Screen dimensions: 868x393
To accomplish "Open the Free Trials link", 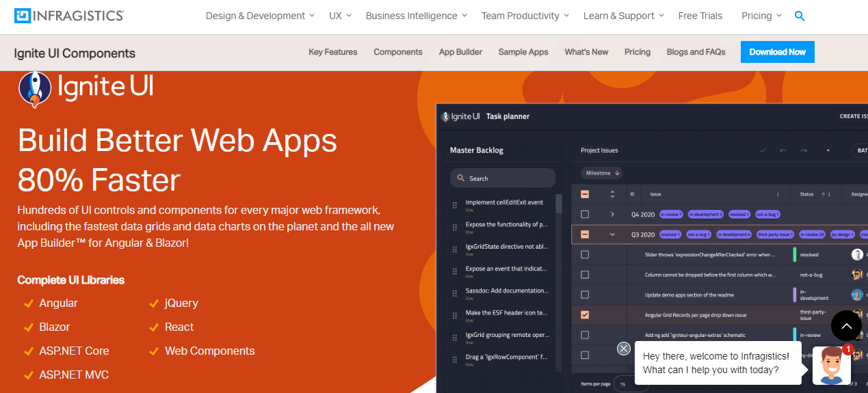I will tap(700, 16).
